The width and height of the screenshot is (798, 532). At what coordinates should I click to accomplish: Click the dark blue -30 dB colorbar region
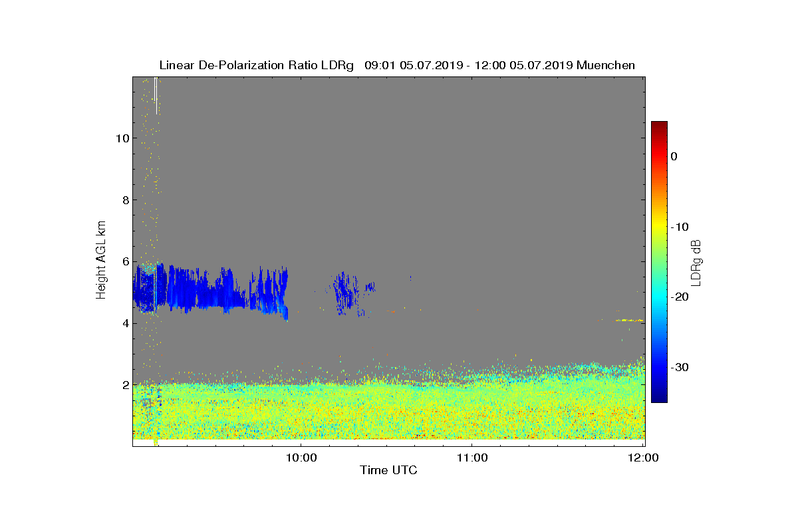tap(659, 367)
